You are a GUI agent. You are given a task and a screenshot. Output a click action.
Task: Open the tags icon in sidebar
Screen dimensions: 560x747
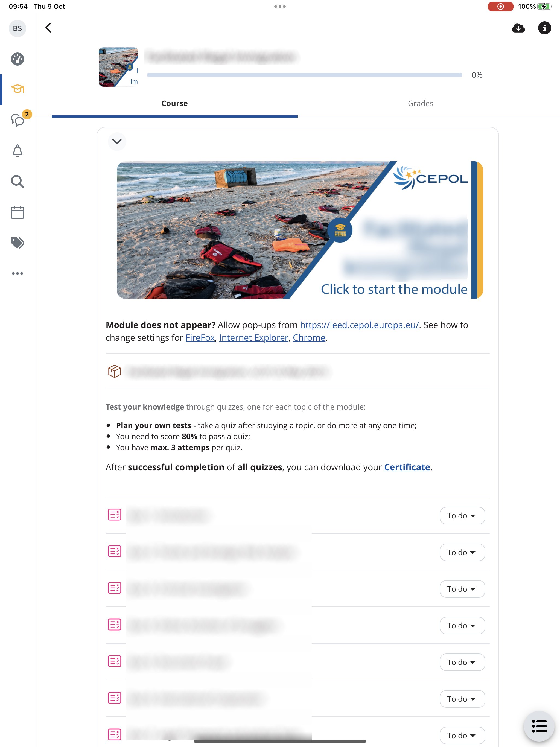(17, 243)
